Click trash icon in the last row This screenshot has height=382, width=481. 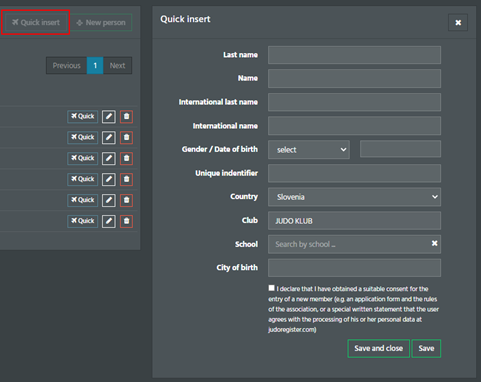coord(126,221)
